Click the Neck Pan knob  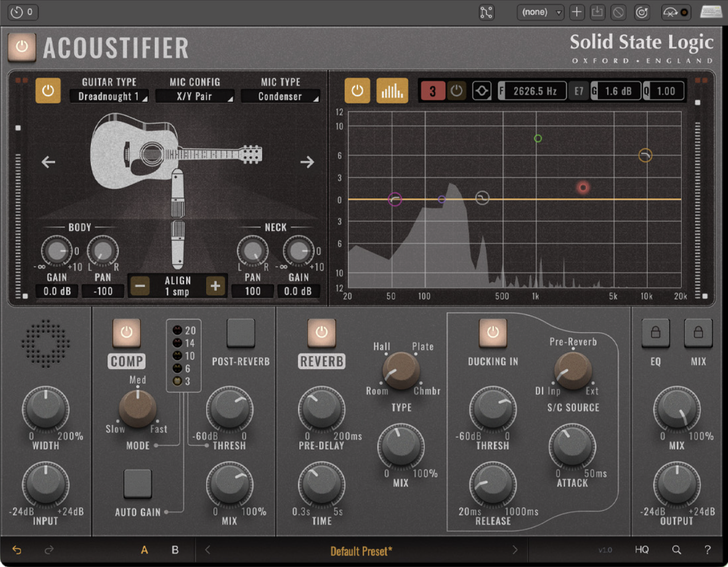pyautogui.click(x=253, y=251)
